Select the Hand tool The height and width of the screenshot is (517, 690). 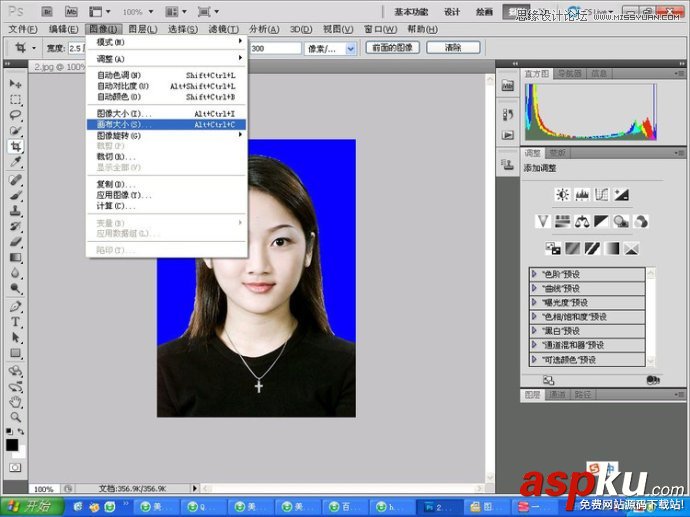[x=16, y=401]
